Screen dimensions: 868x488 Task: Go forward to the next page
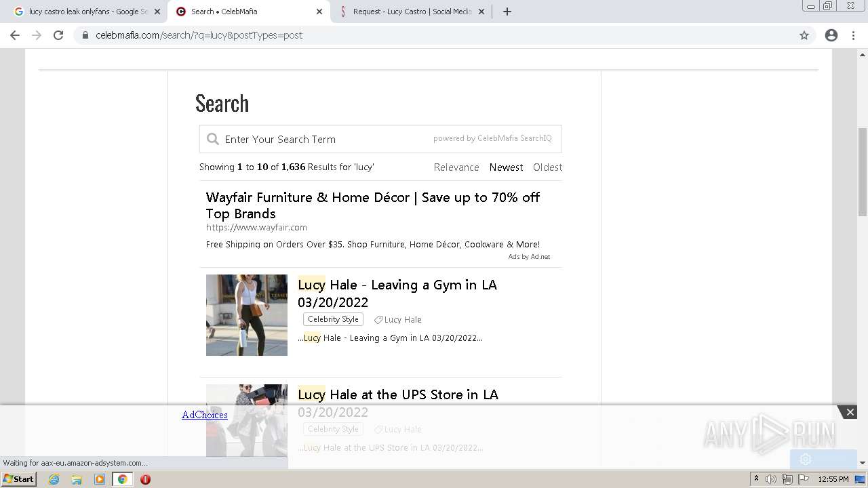coord(37,35)
